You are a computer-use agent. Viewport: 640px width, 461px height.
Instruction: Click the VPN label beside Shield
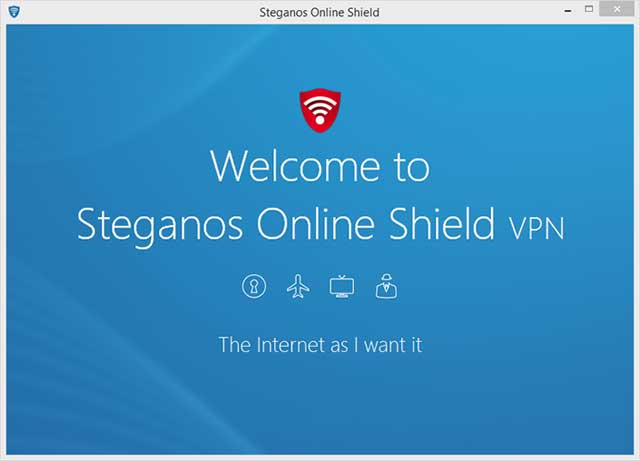[x=536, y=229]
